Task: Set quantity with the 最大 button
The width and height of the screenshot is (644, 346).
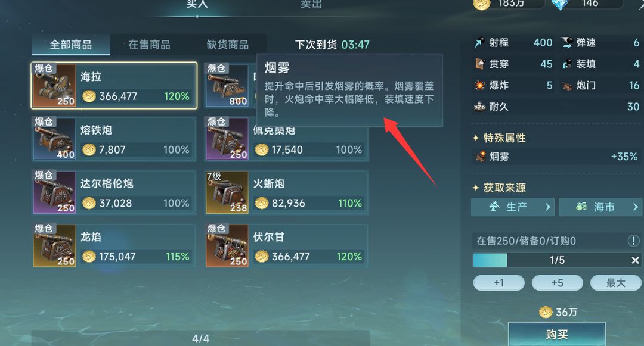Action: click(x=615, y=283)
